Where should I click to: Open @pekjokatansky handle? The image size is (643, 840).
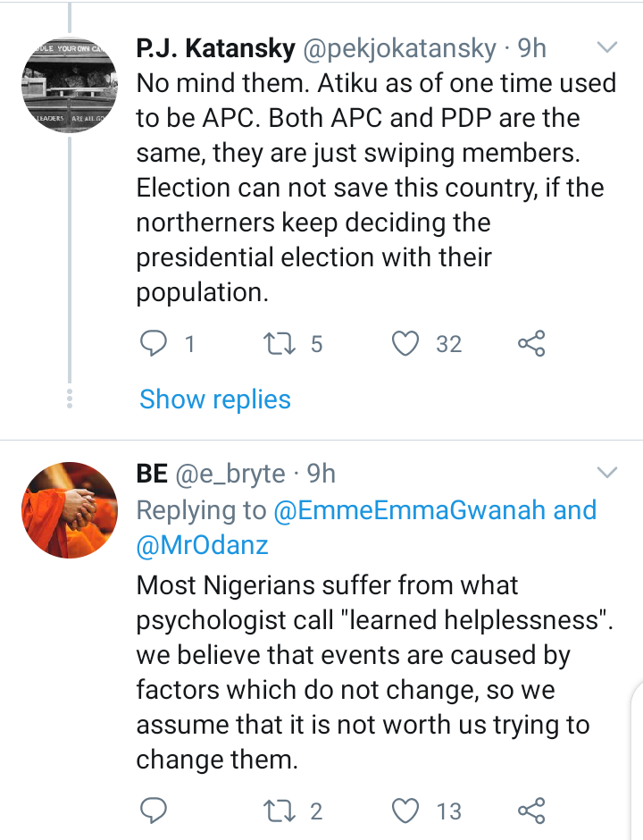point(399,49)
